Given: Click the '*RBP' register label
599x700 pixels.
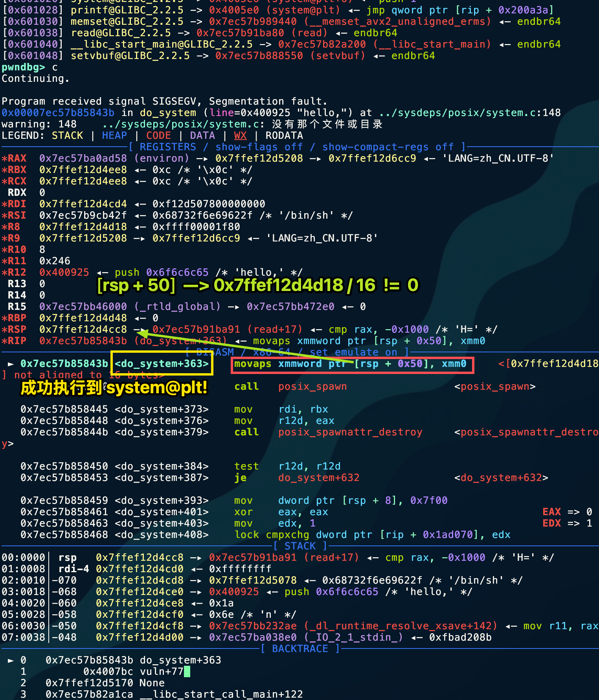Looking at the screenshot, I should [14, 318].
